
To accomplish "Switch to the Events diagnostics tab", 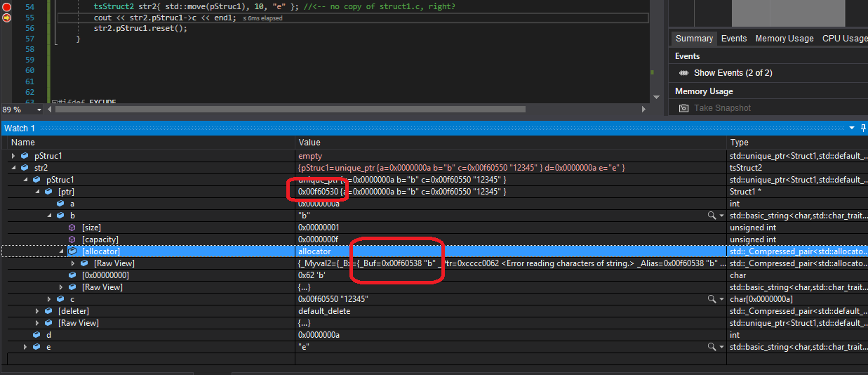I will click(734, 39).
